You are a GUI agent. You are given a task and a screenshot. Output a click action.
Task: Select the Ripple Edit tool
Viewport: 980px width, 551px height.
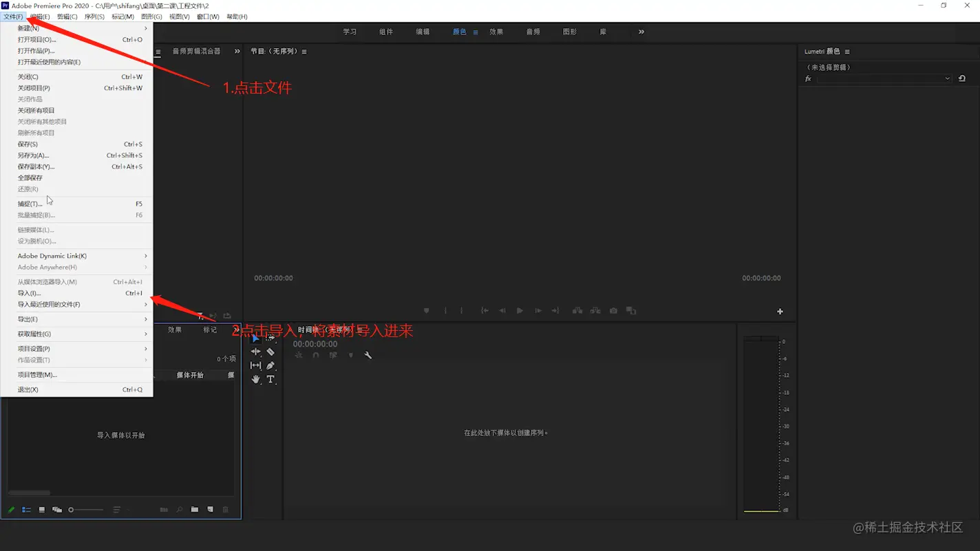click(256, 352)
